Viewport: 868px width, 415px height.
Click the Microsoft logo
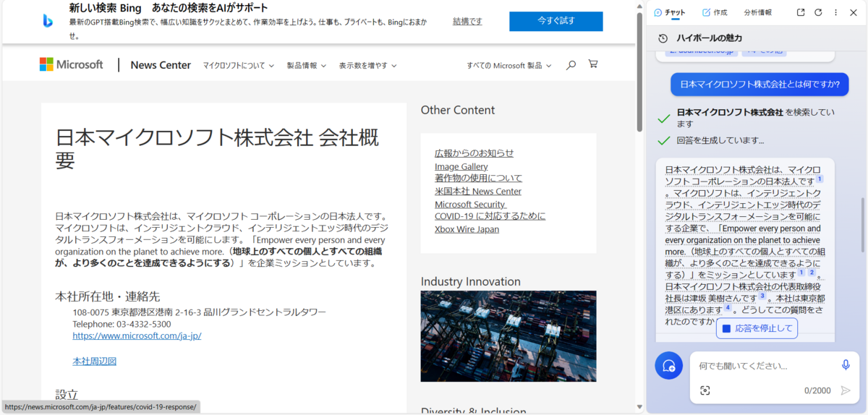[x=72, y=64]
